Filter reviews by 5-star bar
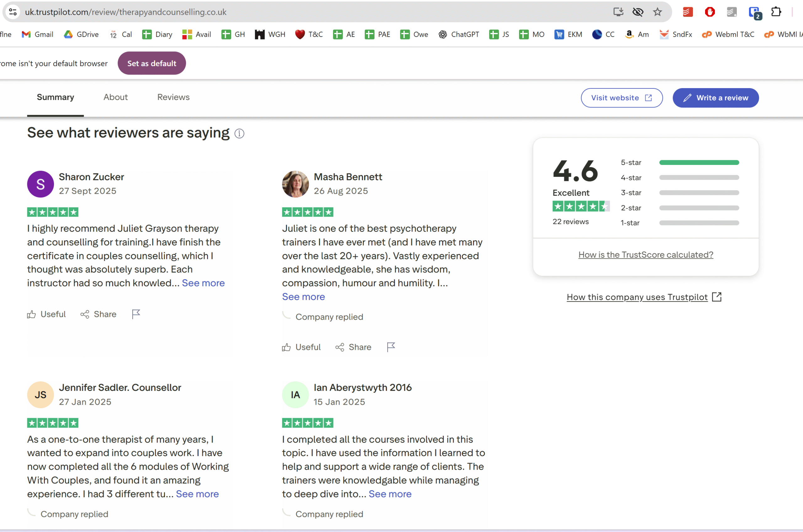This screenshot has height=532, width=803. coord(699,162)
